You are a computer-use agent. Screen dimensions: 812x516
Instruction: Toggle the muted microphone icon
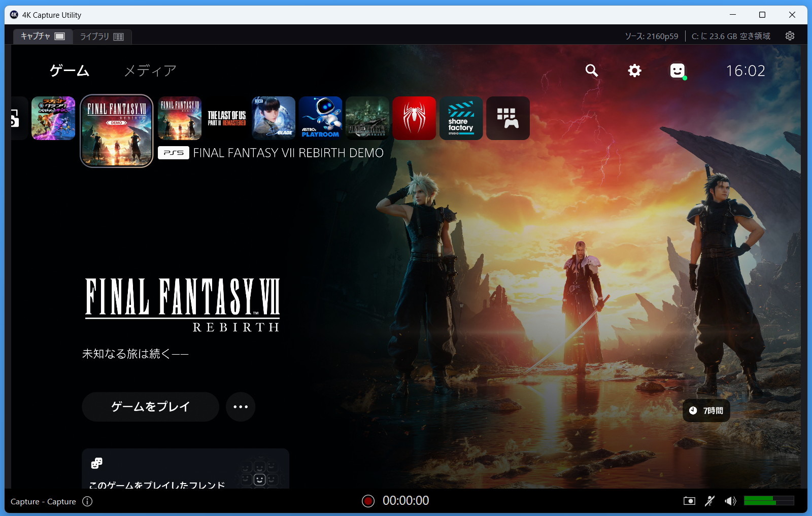click(x=709, y=501)
